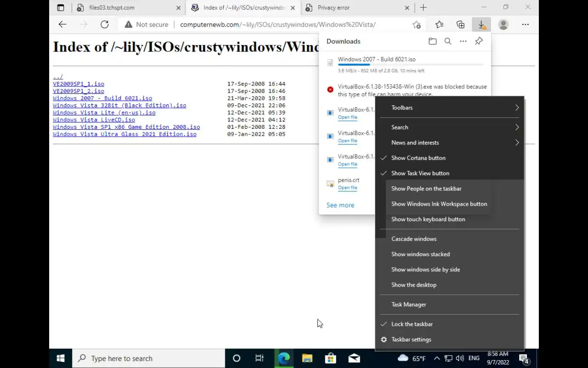This screenshot has height=368, width=588.
Task: Uncheck Show Task View button
Action: click(x=450, y=173)
